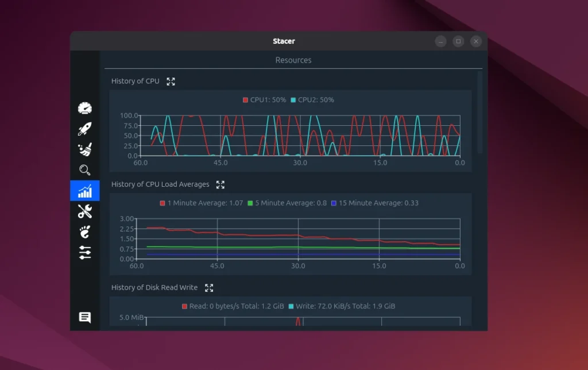Open Settings via the sliders icon
The height and width of the screenshot is (370, 588).
(85, 252)
